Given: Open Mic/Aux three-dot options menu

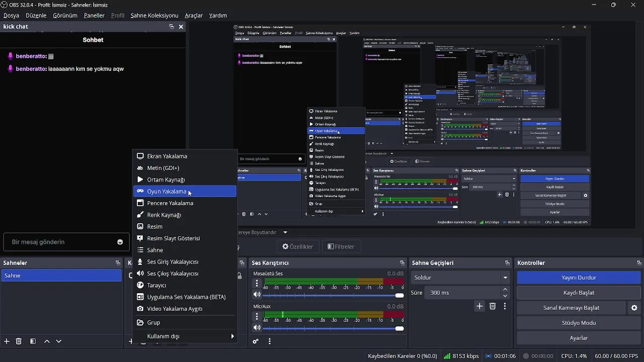Looking at the screenshot, I should coord(257,316).
